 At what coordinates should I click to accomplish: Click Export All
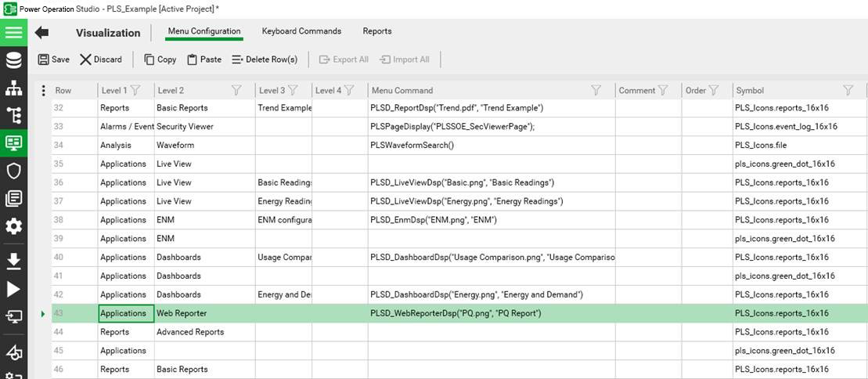344,60
